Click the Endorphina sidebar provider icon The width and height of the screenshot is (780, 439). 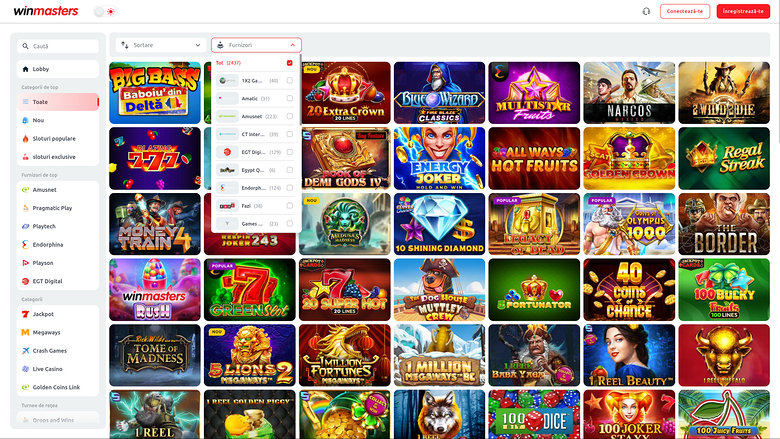25,245
